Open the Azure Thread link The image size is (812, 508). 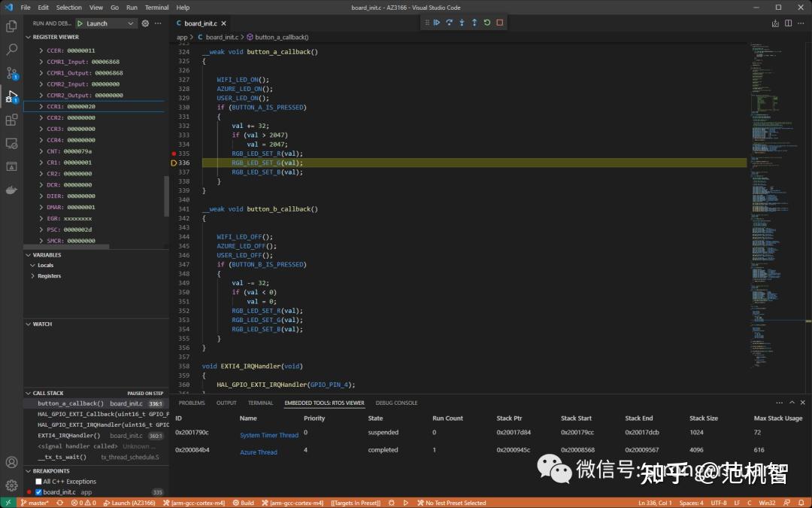[x=259, y=452]
